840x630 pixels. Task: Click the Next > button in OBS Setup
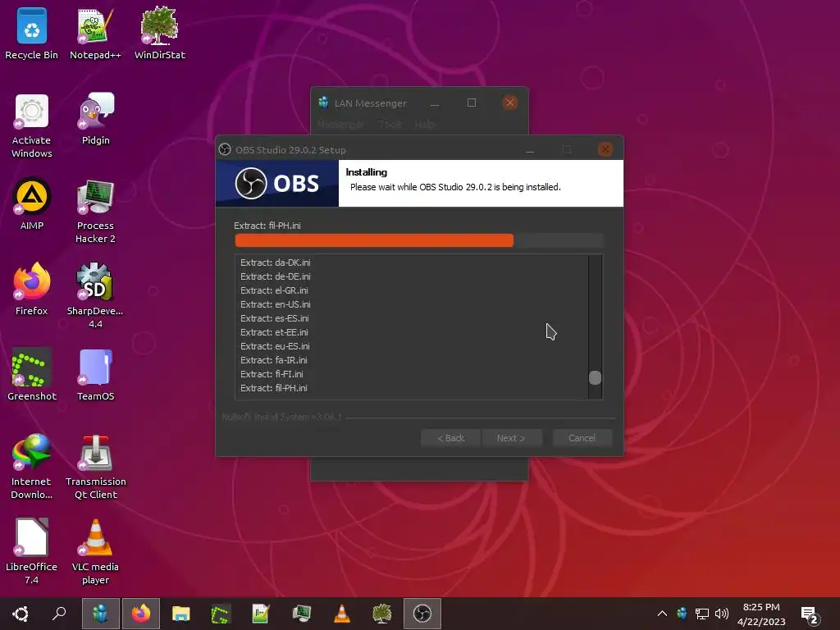[511, 438]
